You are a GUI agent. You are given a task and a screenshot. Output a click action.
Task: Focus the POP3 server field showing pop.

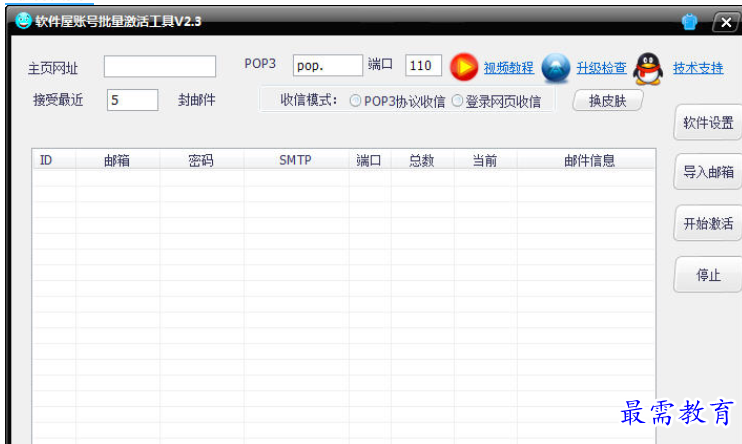327,65
